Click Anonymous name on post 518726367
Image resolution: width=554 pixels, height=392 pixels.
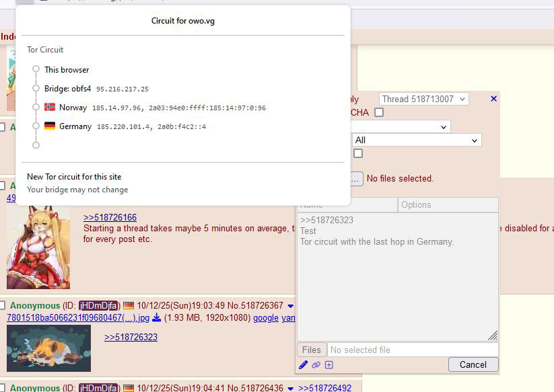[35, 305]
